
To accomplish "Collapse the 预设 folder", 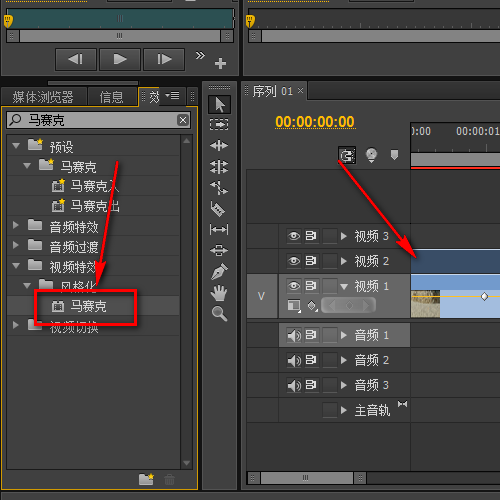I will pyautogui.click(x=16, y=146).
